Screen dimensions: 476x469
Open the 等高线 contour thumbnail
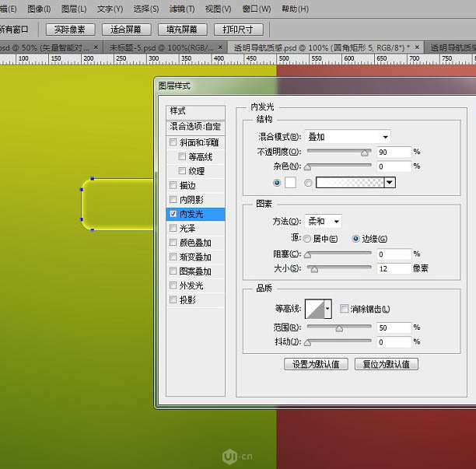pos(314,309)
